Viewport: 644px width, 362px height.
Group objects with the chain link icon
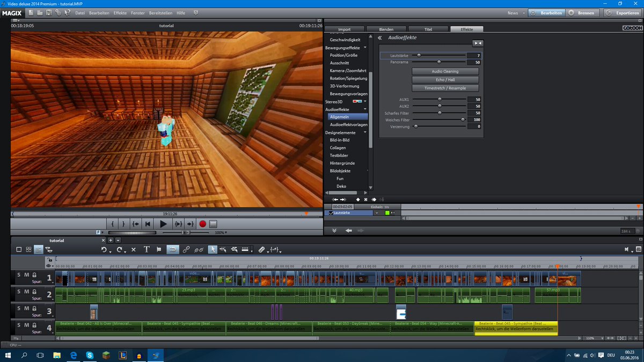coord(186,249)
